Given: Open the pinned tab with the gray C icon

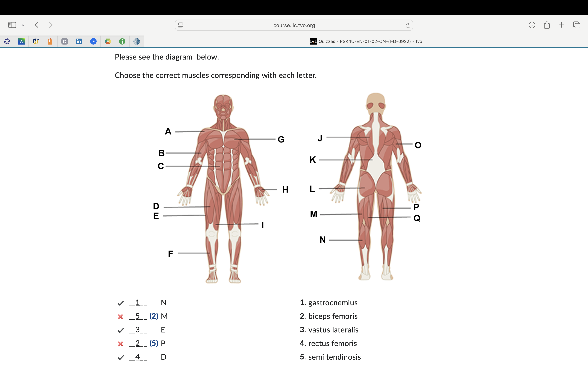Looking at the screenshot, I should (64, 41).
